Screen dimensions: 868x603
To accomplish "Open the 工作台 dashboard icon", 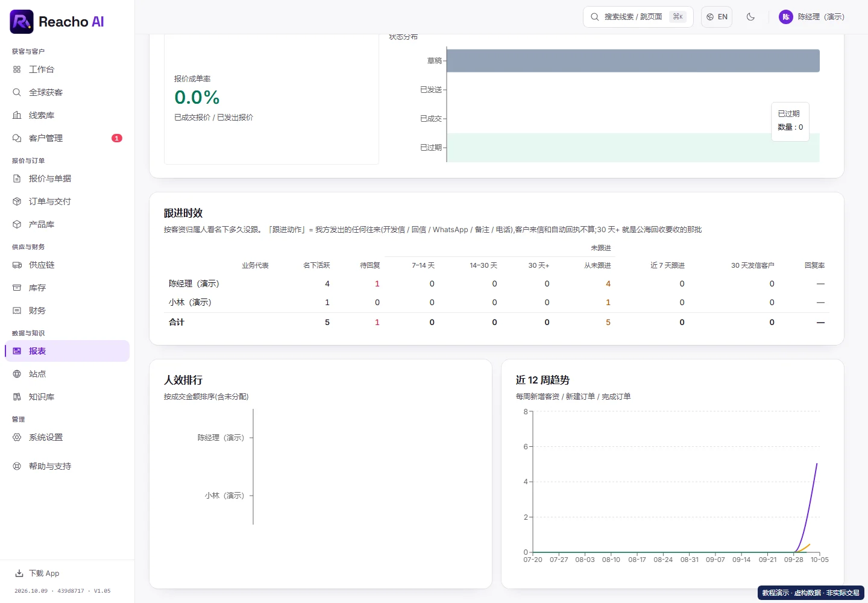I will pos(17,69).
